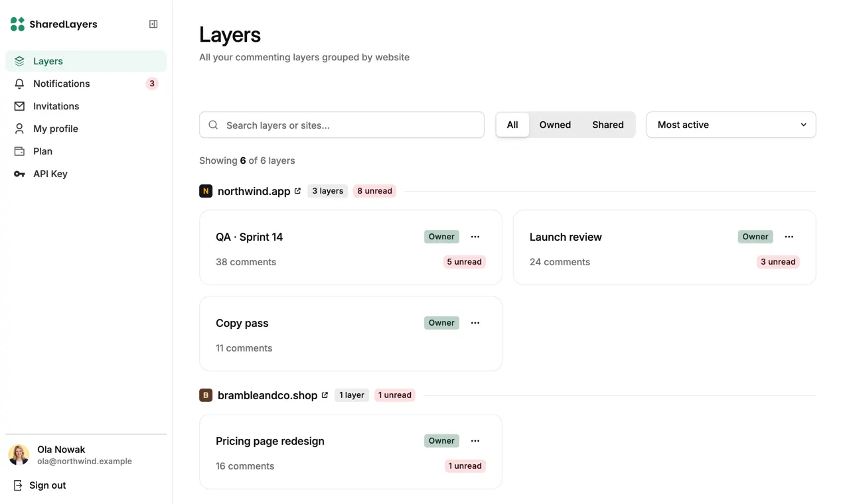Open northwind.app external link icon
The image size is (843, 504).
(297, 191)
